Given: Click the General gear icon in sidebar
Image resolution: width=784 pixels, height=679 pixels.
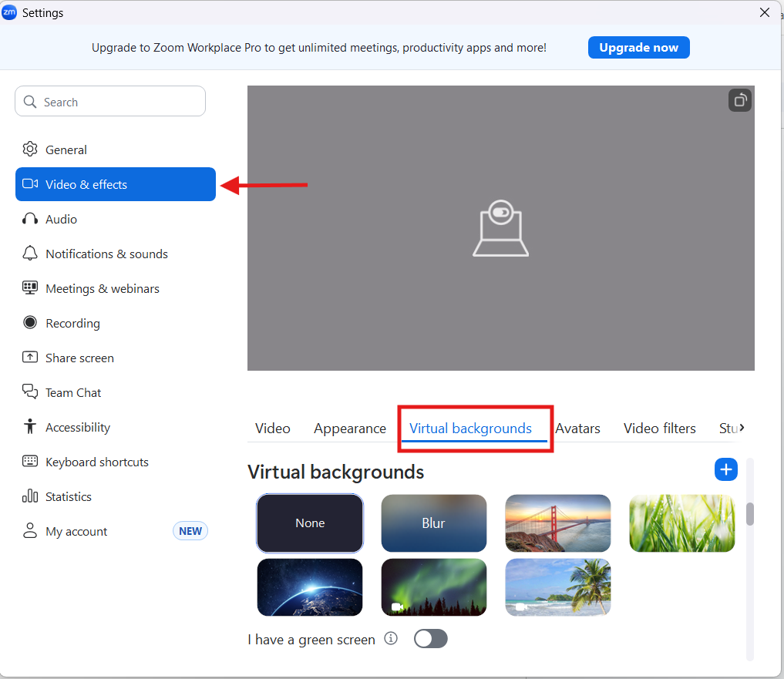Looking at the screenshot, I should pos(30,150).
